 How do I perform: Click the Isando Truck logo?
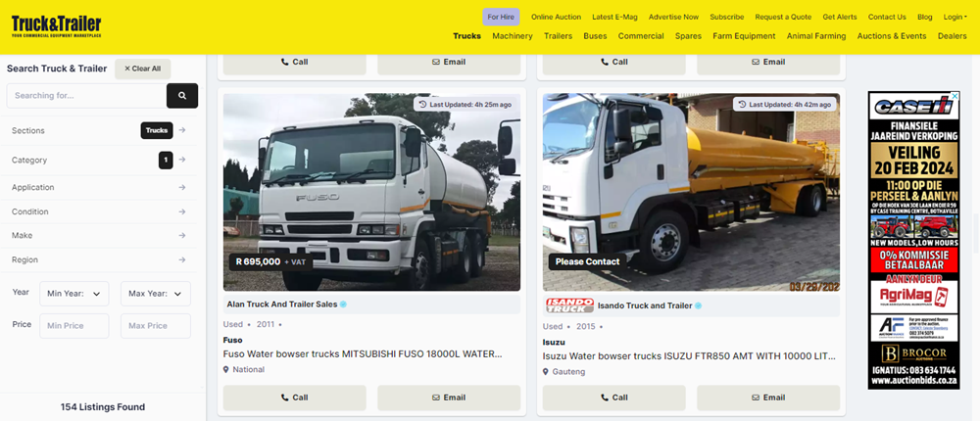coord(569,305)
